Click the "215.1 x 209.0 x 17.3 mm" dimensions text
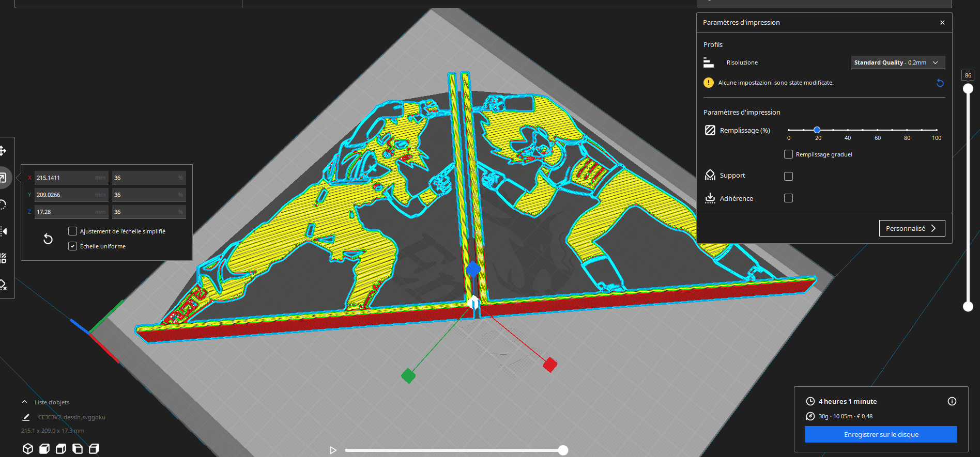The image size is (980, 457). click(53, 431)
